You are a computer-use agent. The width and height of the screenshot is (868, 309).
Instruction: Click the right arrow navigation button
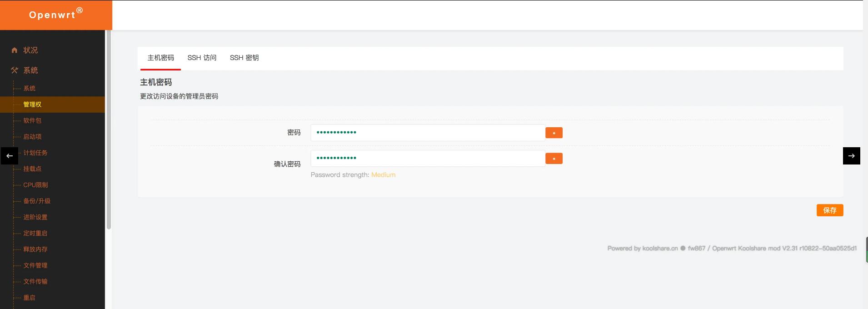(851, 156)
